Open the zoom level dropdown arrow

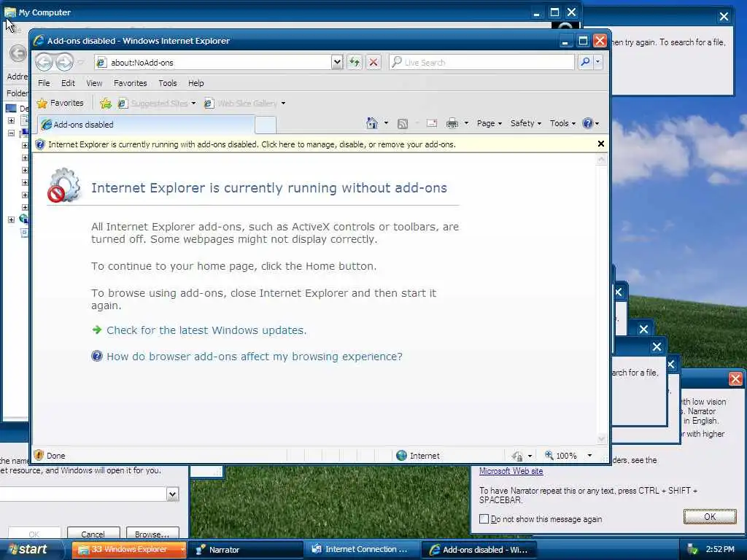point(589,456)
